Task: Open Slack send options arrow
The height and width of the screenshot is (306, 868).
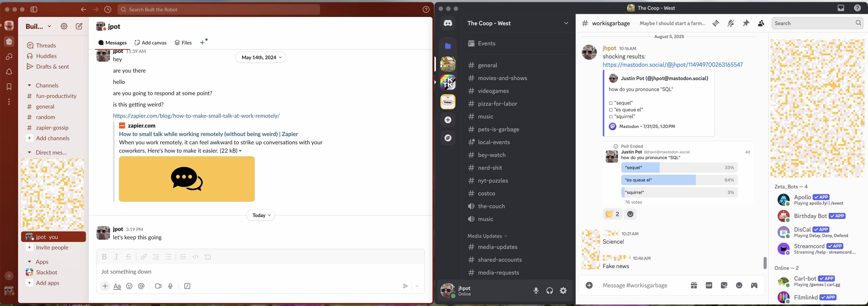Action: pos(417,286)
